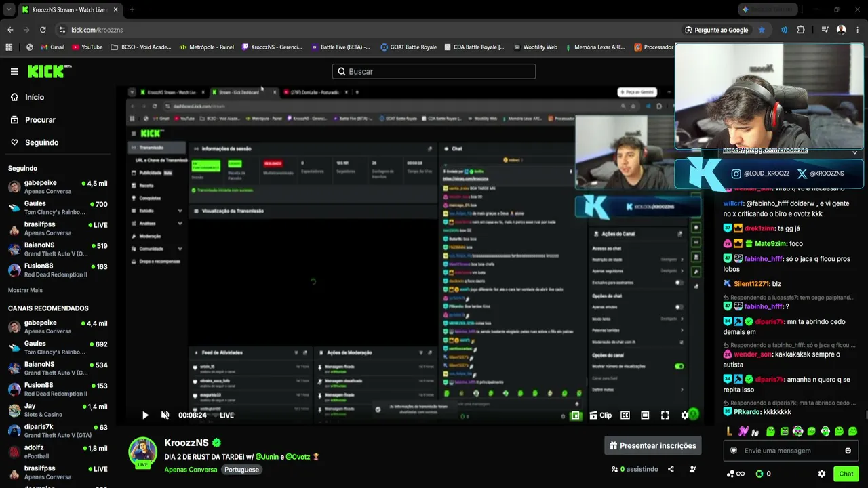
Task: Open brasilfps recommended channel
Action: point(58,472)
